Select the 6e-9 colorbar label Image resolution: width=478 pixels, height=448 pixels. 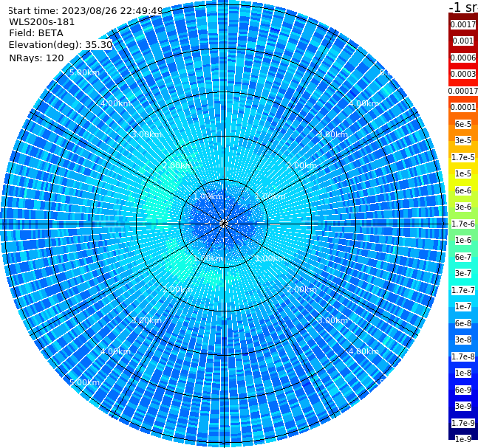[463, 390]
